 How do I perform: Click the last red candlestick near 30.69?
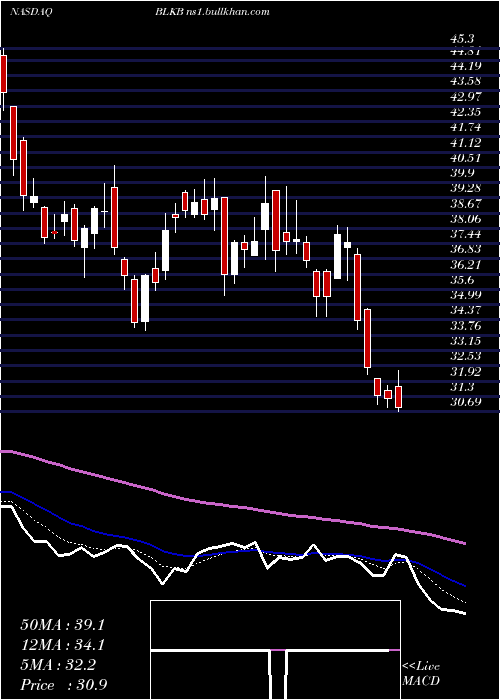(399, 397)
